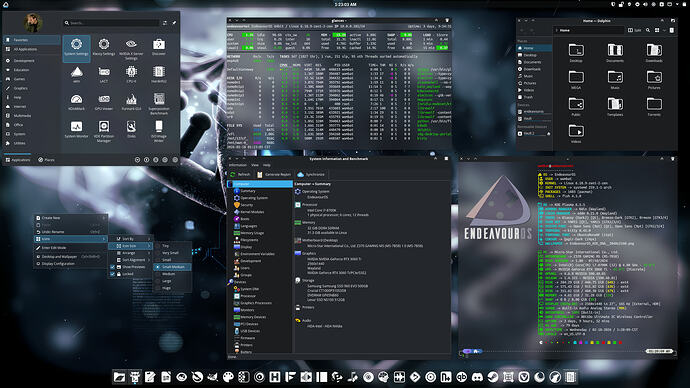This screenshot has height=388, width=690.
Task: Choose Enter Edit Mode from the desktop menu
Action: click(x=70, y=248)
